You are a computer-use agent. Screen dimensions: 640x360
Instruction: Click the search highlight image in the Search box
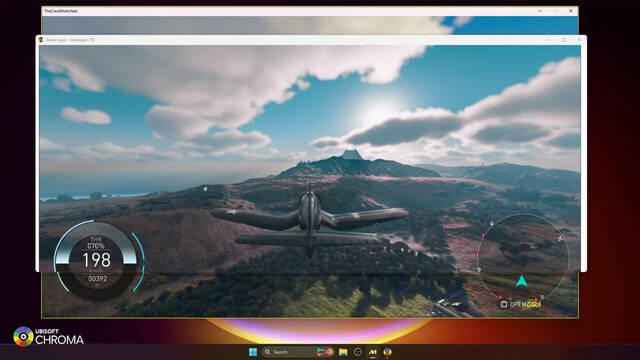tap(325, 352)
